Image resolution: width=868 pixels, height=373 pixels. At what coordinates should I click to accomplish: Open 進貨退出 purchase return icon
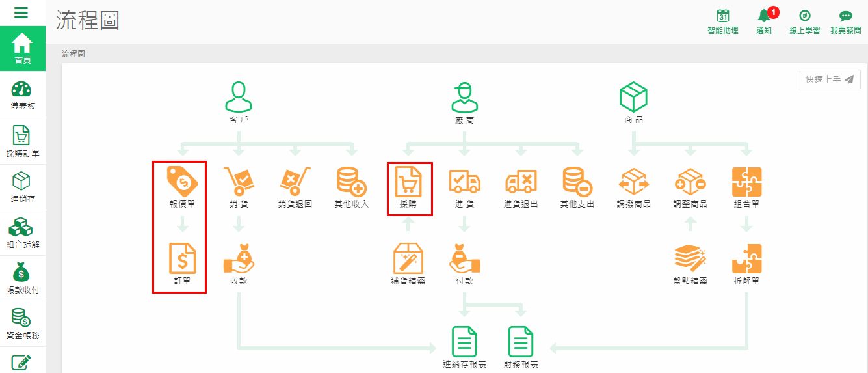click(x=521, y=182)
